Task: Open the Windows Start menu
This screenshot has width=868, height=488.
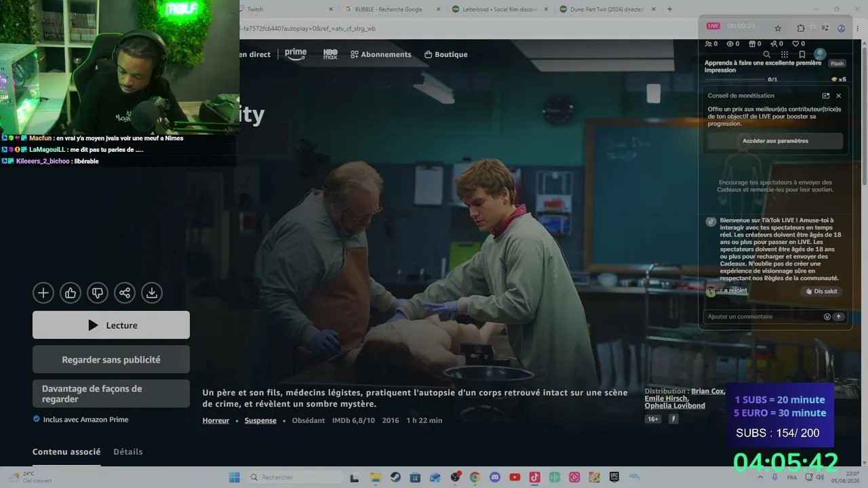Action: coord(235,477)
